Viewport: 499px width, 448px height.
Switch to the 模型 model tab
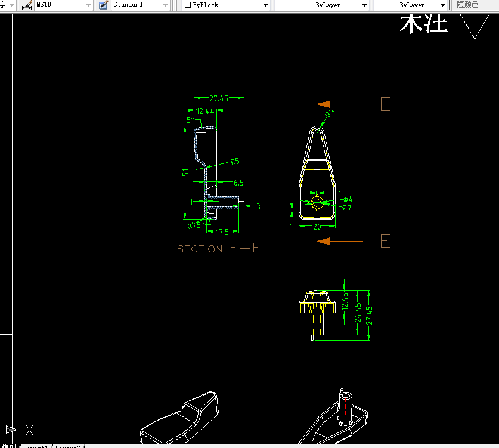point(8,446)
